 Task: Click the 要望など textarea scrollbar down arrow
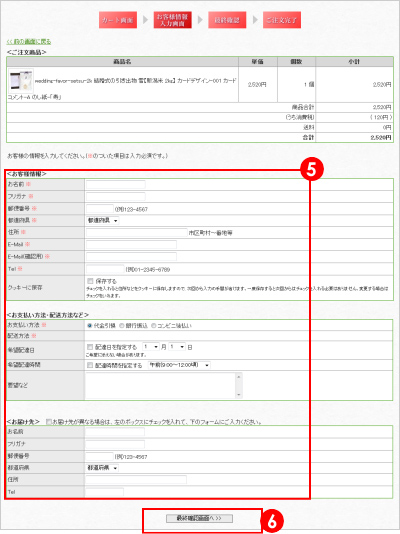(x=239, y=394)
